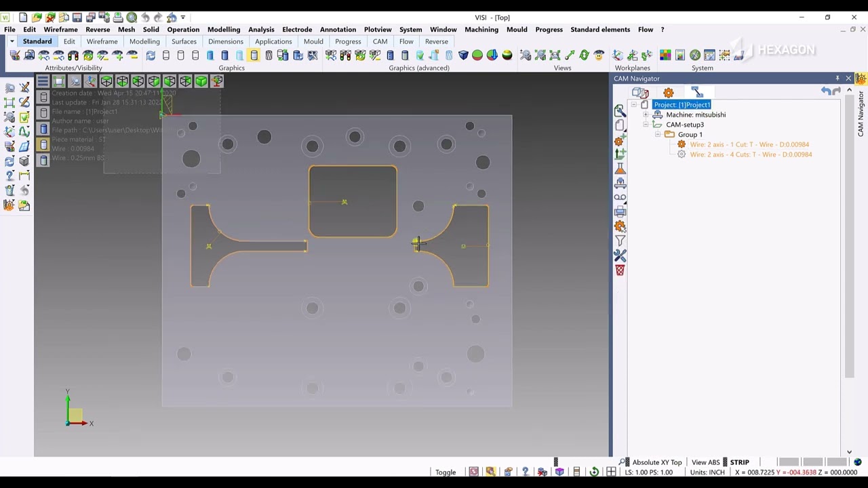Toggle the 'Toggle' button in the status bar
This screenshot has height=488, width=868.
pyautogui.click(x=446, y=472)
